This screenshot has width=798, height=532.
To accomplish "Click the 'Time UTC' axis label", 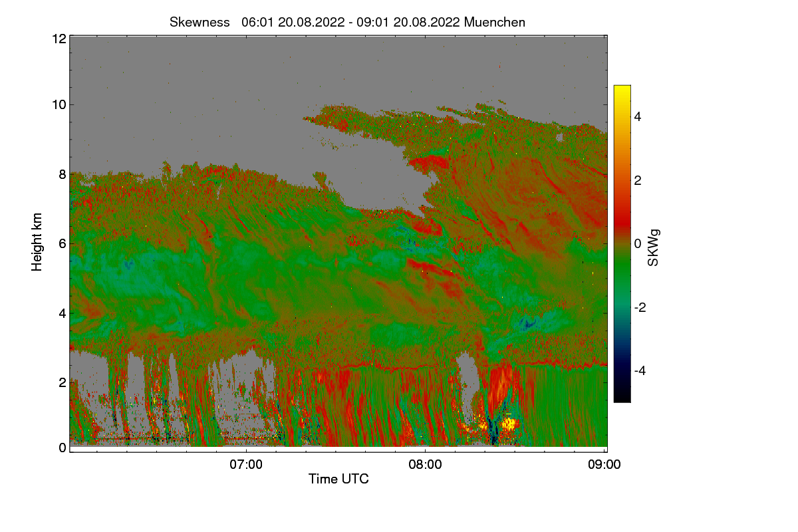I will 338,478.
